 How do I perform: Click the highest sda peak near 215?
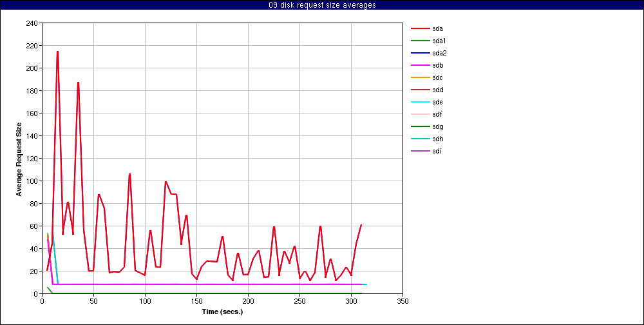(57, 52)
